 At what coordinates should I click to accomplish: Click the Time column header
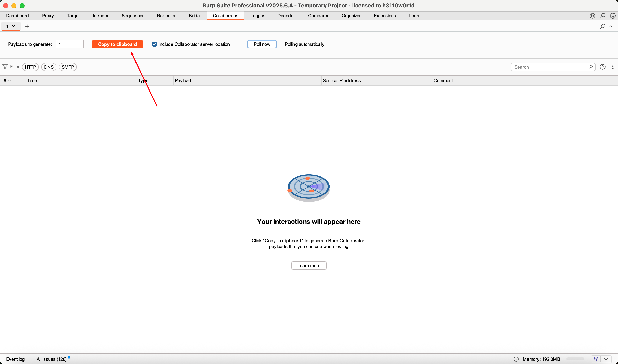[81, 80]
